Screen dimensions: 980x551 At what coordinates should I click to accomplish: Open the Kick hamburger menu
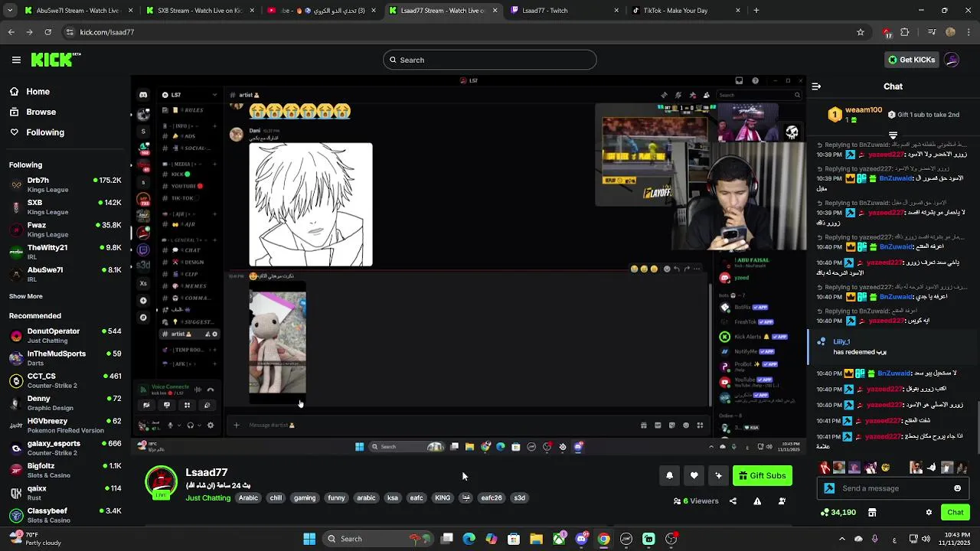pyautogui.click(x=16, y=60)
